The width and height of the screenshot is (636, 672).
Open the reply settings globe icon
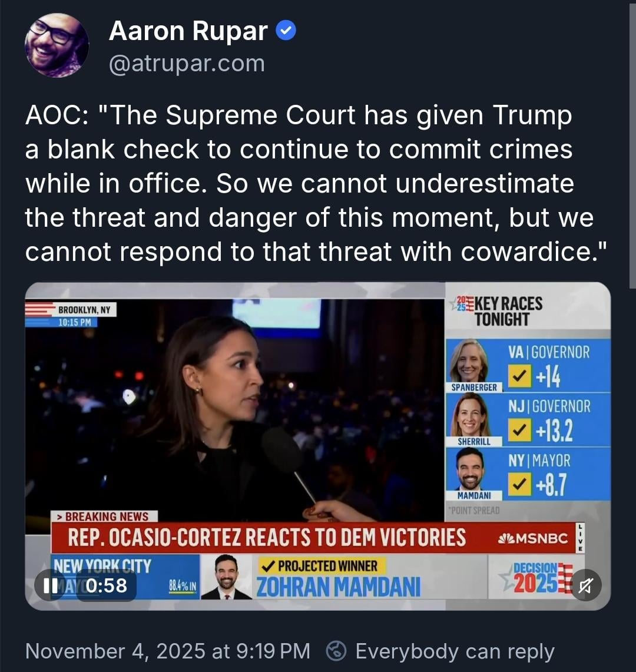[x=336, y=651]
